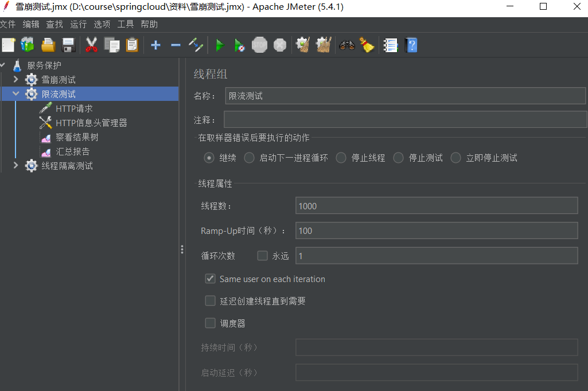Open the 工具 menu
Screen dimensions: 588x391
[x=126, y=25]
